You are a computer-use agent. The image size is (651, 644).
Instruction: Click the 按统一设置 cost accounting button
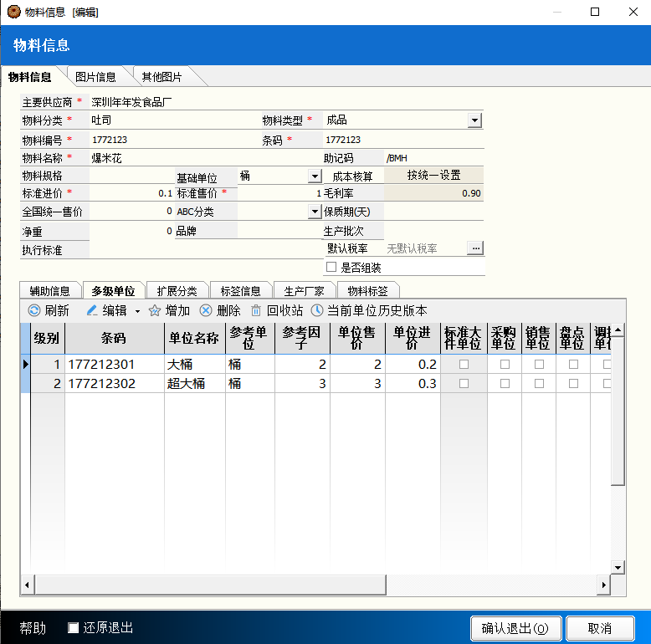click(x=433, y=175)
